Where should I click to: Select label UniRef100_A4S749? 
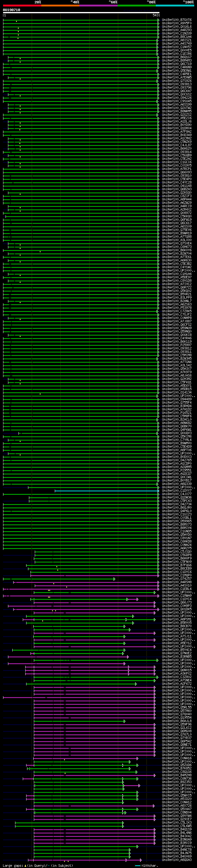pyautogui.click(x=177, y=43)
